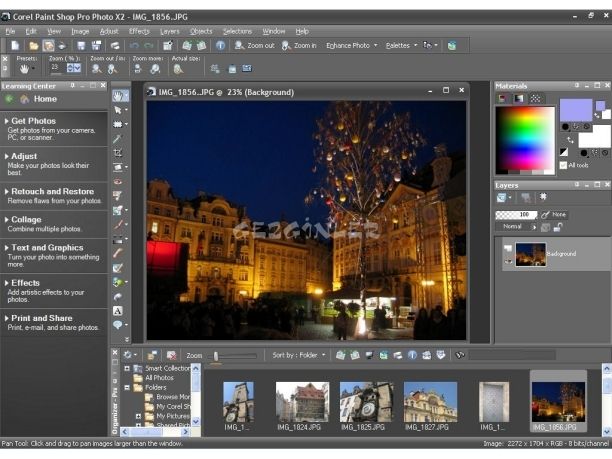Click the Open folder icon in the toolbar
The width and height of the screenshot is (612, 459).
(x=34, y=45)
